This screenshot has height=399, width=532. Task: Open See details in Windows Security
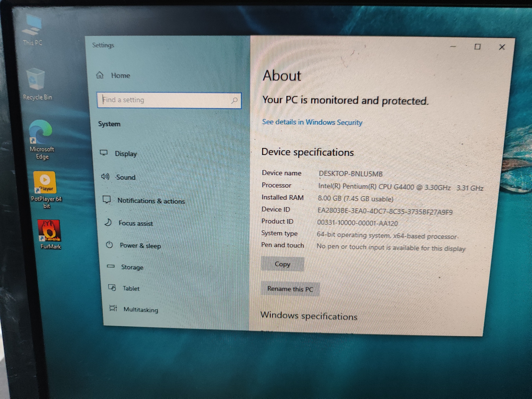click(312, 122)
